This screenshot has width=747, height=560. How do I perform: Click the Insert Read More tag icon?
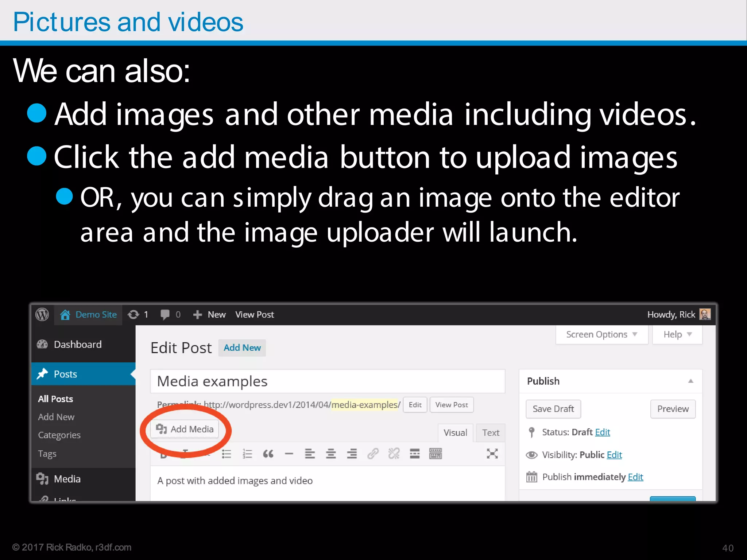[x=415, y=454]
